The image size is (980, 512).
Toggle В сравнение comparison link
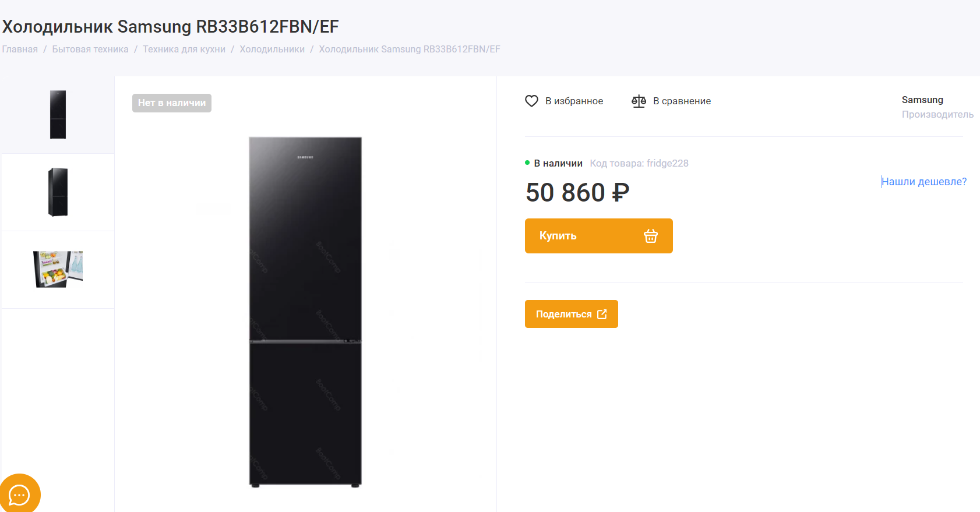(682, 101)
